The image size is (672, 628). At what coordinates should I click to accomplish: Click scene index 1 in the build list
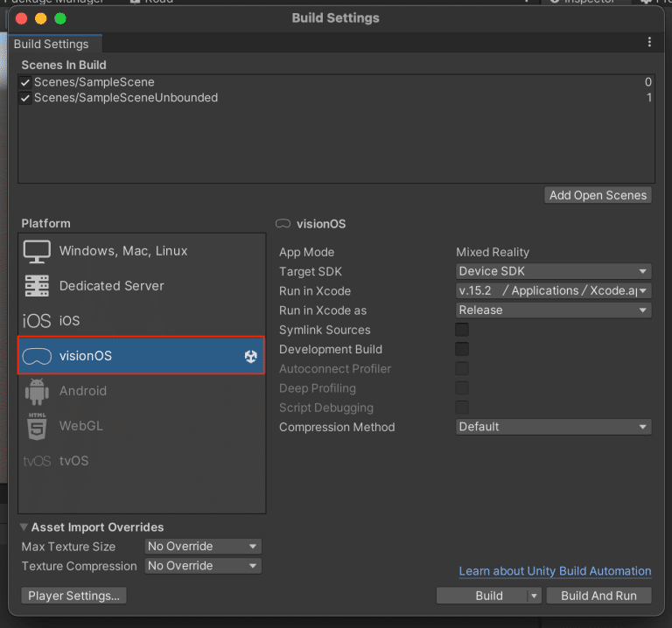(x=649, y=98)
